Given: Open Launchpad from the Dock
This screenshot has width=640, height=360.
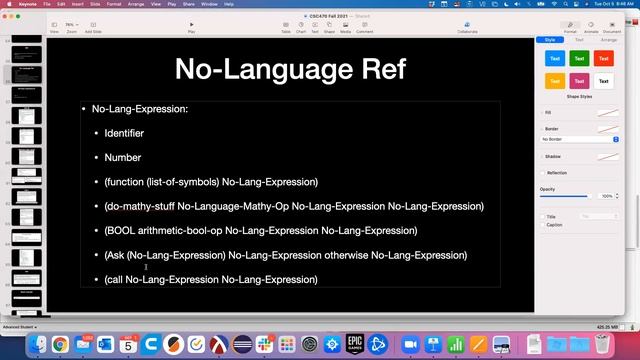Looking at the screenshot, I should tap(287, 345).
